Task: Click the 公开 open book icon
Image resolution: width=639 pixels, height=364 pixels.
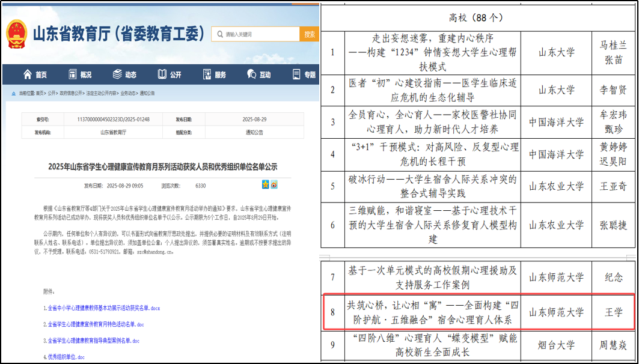Action: [x=162, y=74]
